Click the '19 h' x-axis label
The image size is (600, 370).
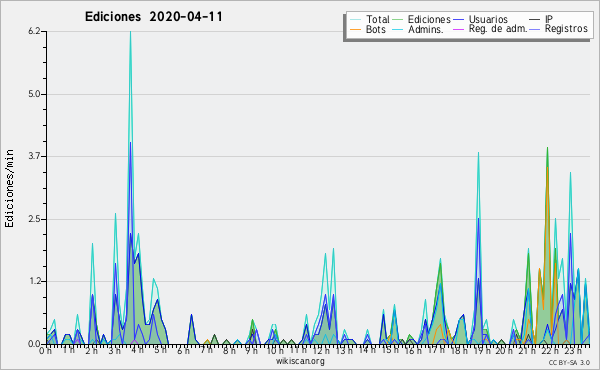coord(482,351)
